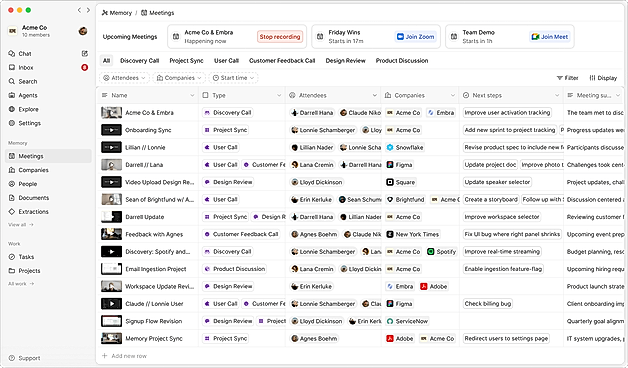Image resolution: width=628 pixels, height=368 pixels.
Task: Click the Memory breadcrumb icon
Action: [105, 13]
